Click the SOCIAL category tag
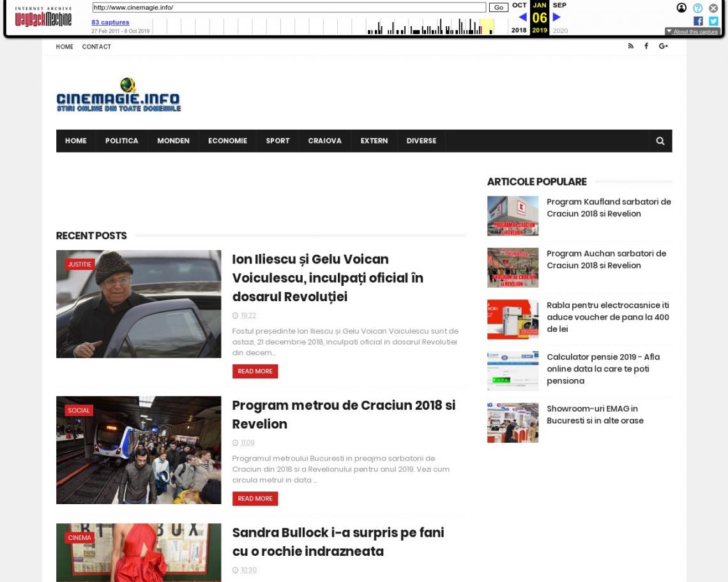The image size is (728, 582). [79, 410]
